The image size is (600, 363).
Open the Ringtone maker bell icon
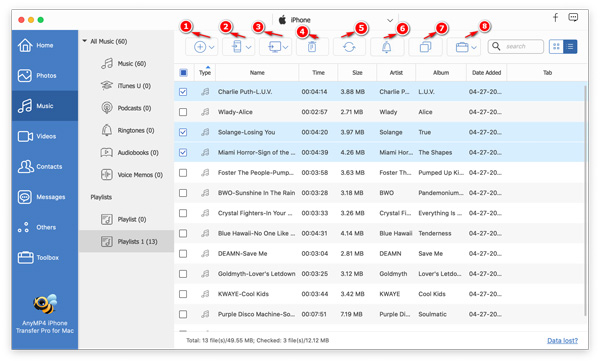click(386, 47)
